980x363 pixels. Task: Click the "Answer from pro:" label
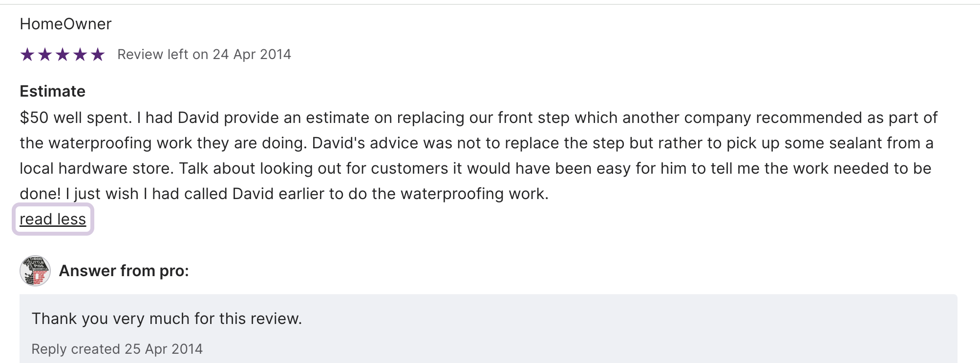coord(124,271)
